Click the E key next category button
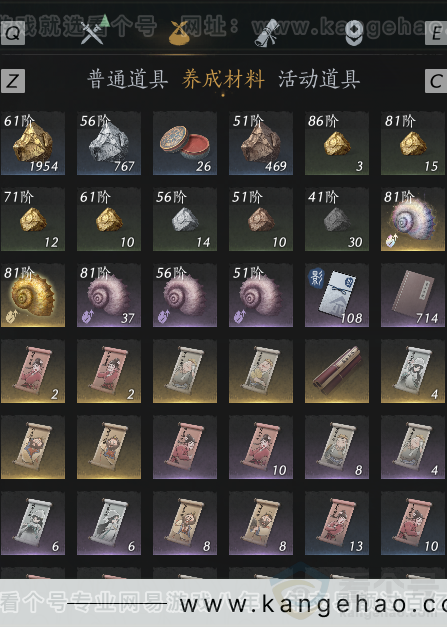447x628 pixels. 436,33
